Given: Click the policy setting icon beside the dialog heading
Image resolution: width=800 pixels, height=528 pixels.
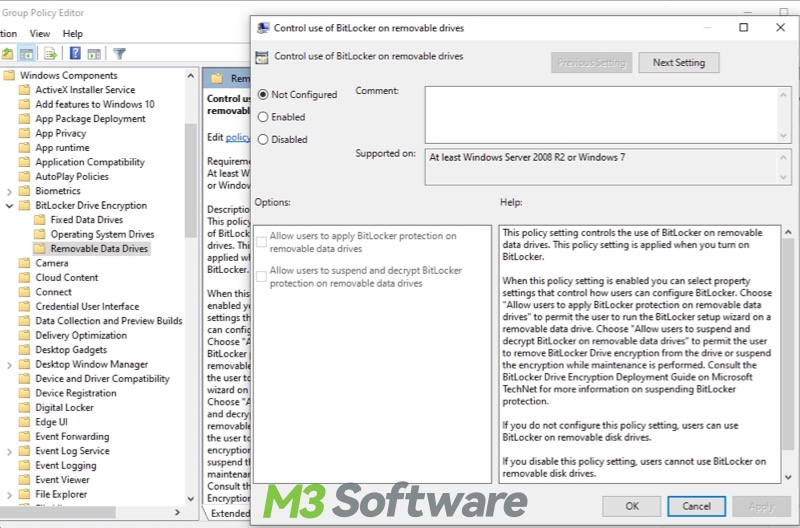Looking at the screenshot, I should [262, 57].
